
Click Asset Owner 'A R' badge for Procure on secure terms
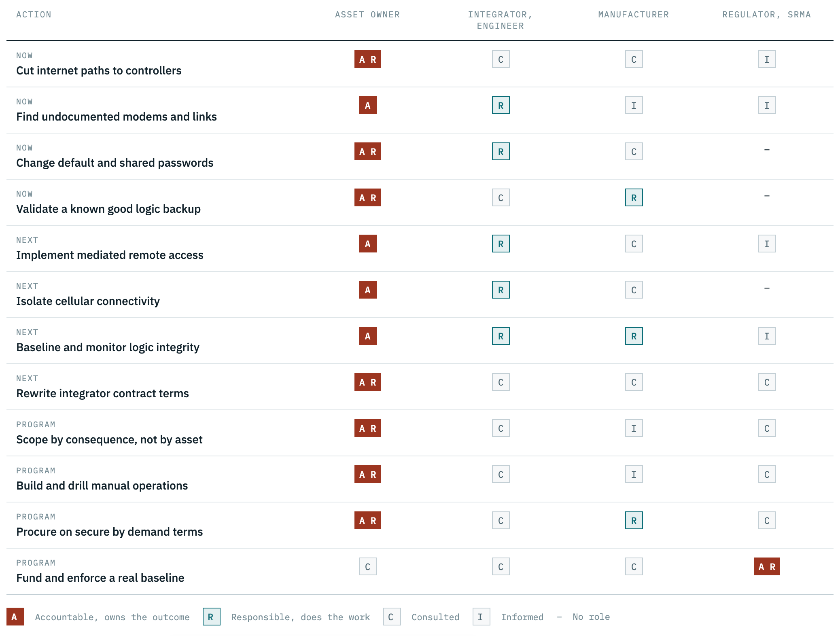tap(367, 520)
